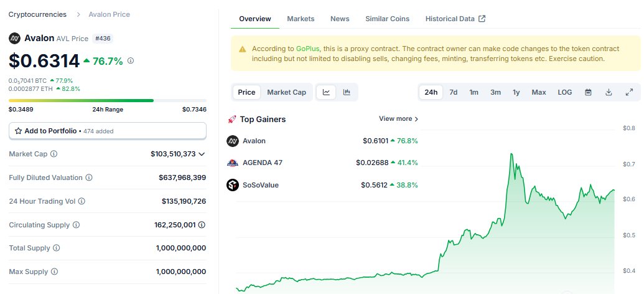
Task: Click the price chart peak near $0.7
Action: click(x=511, y=154)
